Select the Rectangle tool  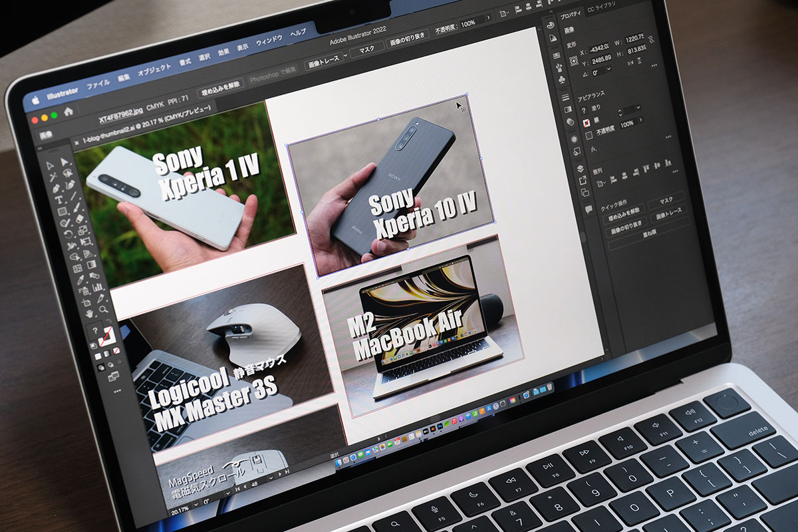[x=62, y=211]
